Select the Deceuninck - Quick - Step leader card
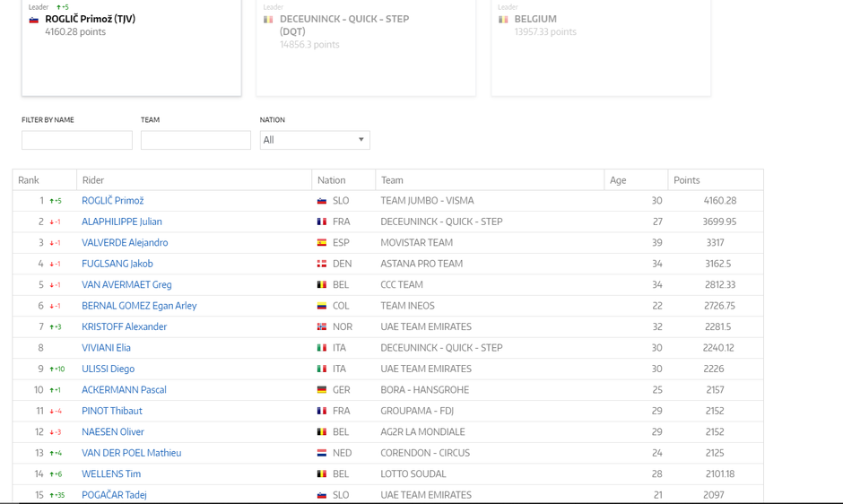Screen dimensions: 843x504 pos(366,45)
